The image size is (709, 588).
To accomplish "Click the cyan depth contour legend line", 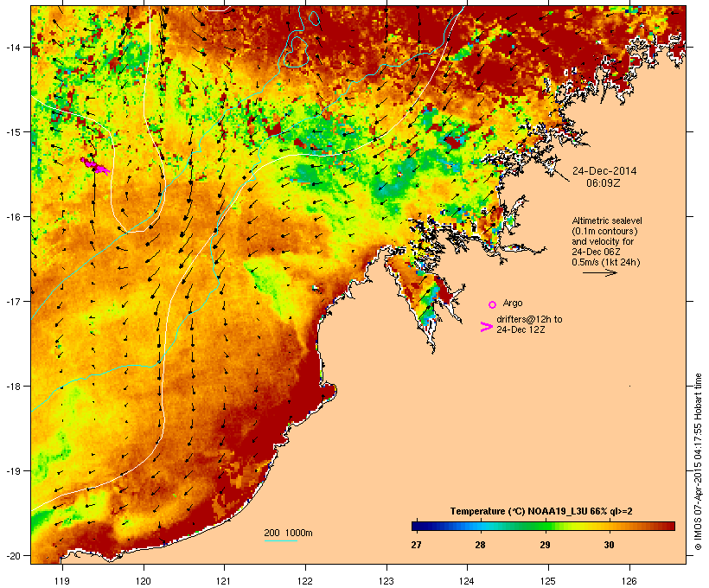I will (x=280, y=540).
